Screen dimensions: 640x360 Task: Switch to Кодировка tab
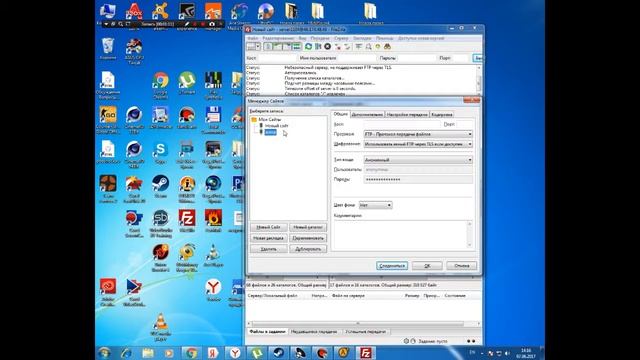point(442,115)
